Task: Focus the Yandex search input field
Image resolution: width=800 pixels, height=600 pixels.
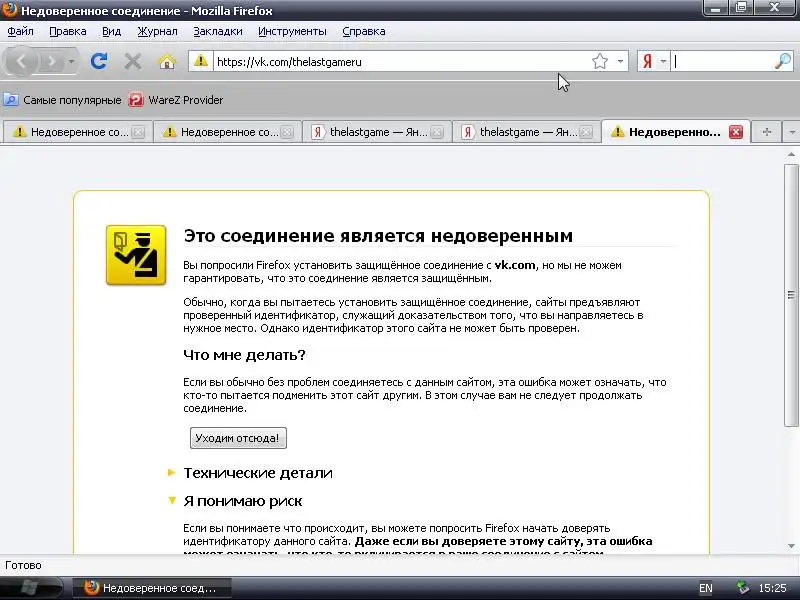Action: 722,62
